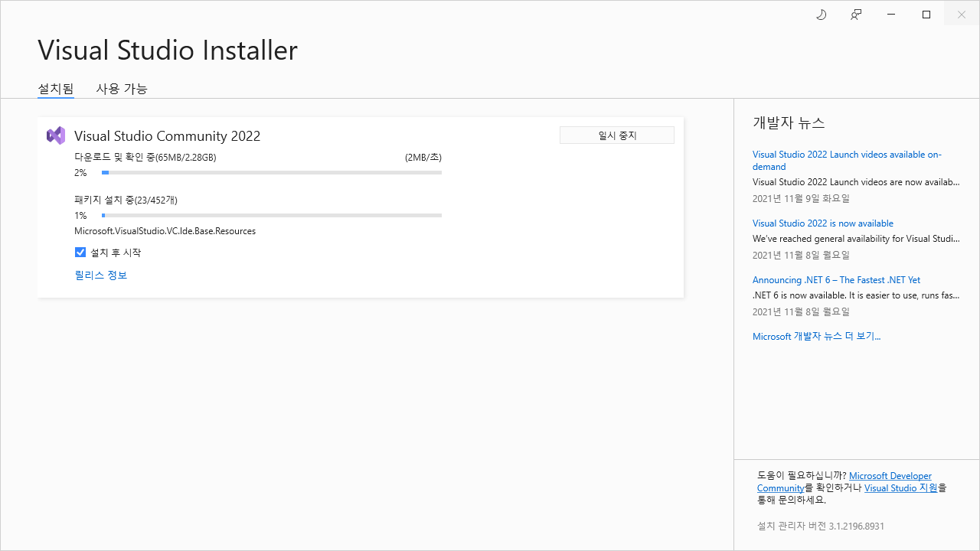Click the 다운로드 및 확인 중(65MB/2.28GB) status text
The height and width of the screenshot is (551, 980).
tap(145, 158)
